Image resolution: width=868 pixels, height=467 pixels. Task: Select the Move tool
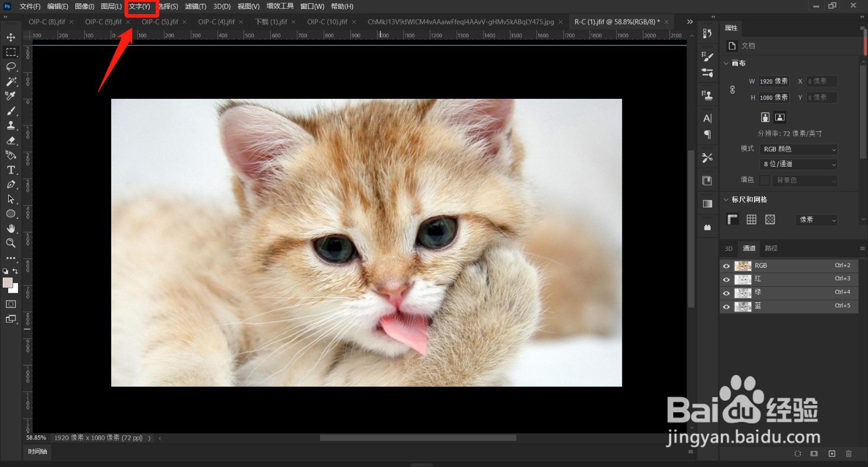tap(11, 37)
